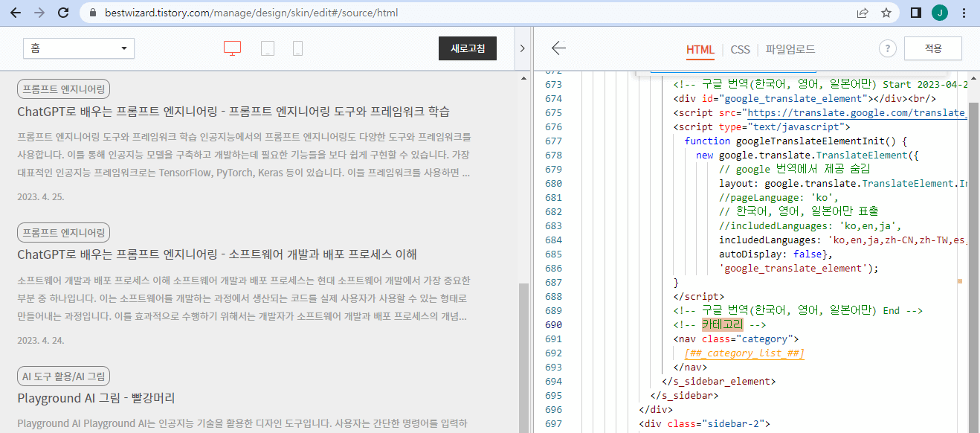Open the 홈 skin selection dropdown
The image size is (980, 433).
(78, 47)
